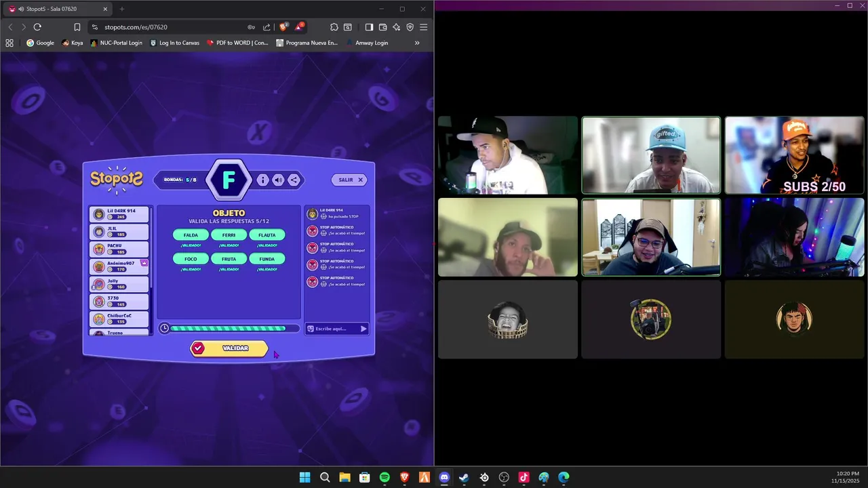Viewport: 868px width, 488px height.
Task: Select SUBS 2/50 webcam in Discord
Action: (x=794, y=155)
